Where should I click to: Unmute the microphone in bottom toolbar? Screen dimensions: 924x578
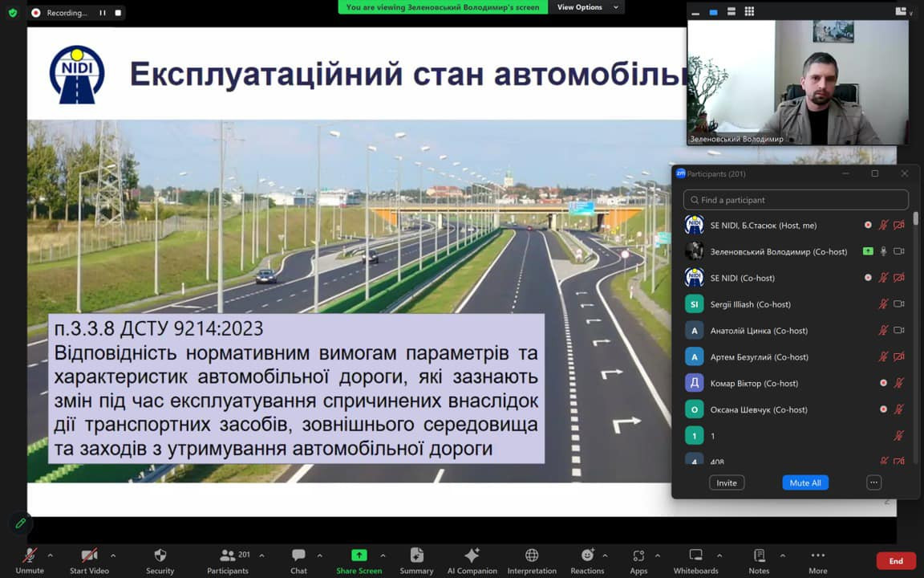[30, 556]
